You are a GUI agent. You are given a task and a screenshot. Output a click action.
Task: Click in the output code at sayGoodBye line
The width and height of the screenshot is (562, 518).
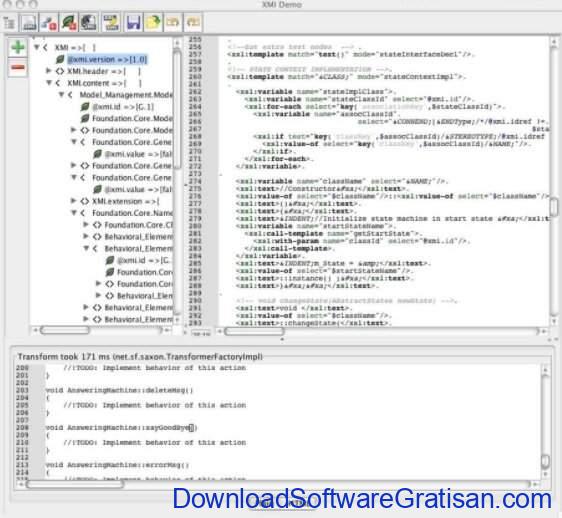121,427
